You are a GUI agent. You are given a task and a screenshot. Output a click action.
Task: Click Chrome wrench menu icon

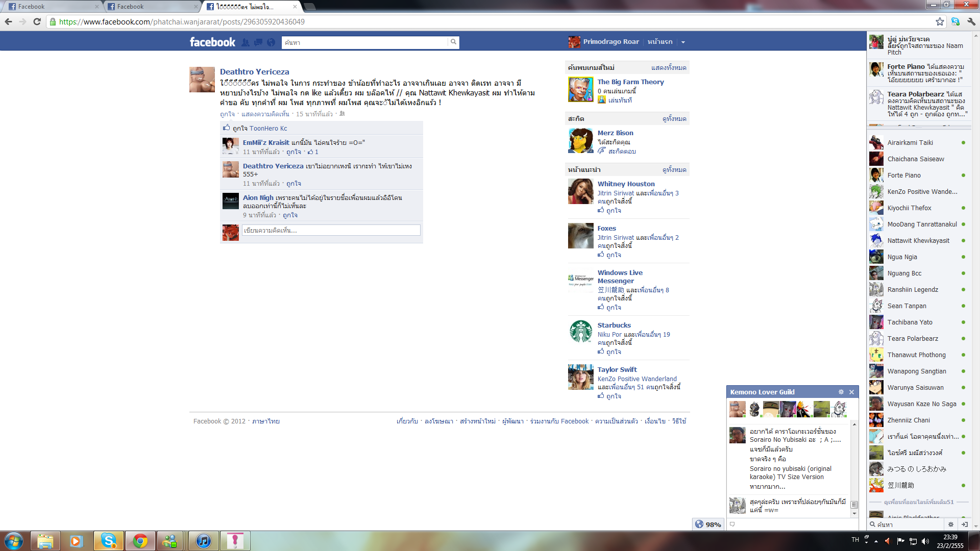point(971,21)
